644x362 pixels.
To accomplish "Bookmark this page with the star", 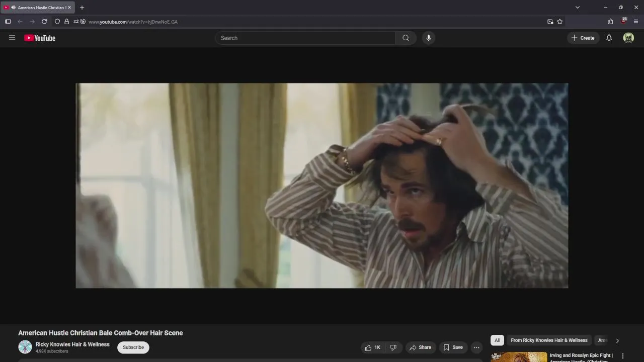I will click(559, 22).
